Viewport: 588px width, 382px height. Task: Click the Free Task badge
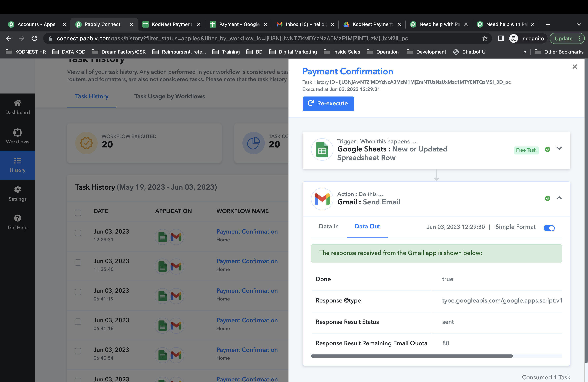tap(526, 150)
